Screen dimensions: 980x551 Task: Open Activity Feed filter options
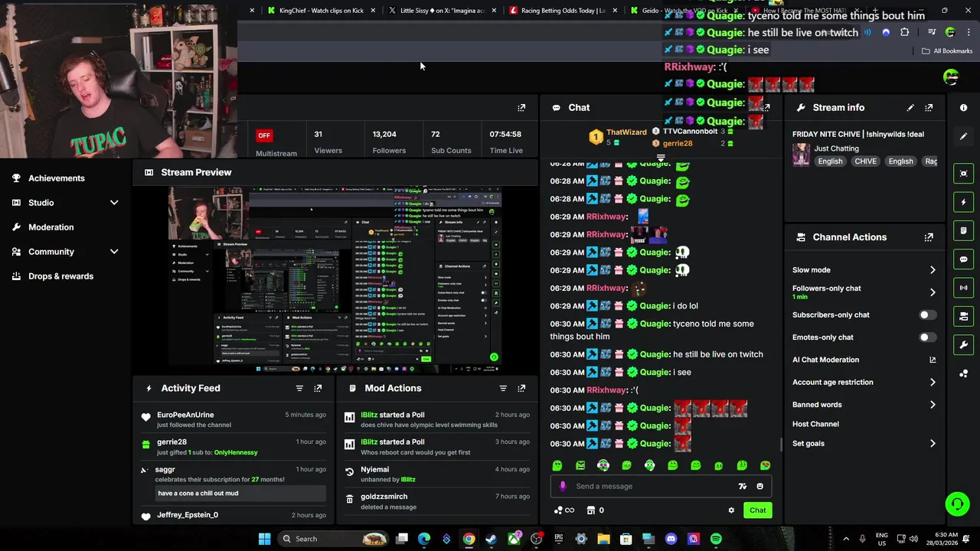pos(299,388)
